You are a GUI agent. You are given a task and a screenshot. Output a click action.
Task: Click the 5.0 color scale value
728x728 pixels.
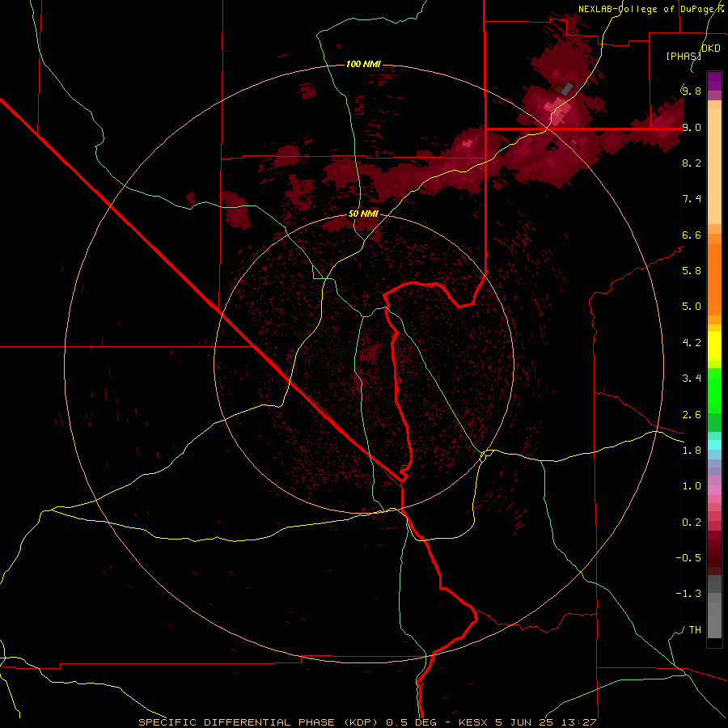tap(692, 307)
